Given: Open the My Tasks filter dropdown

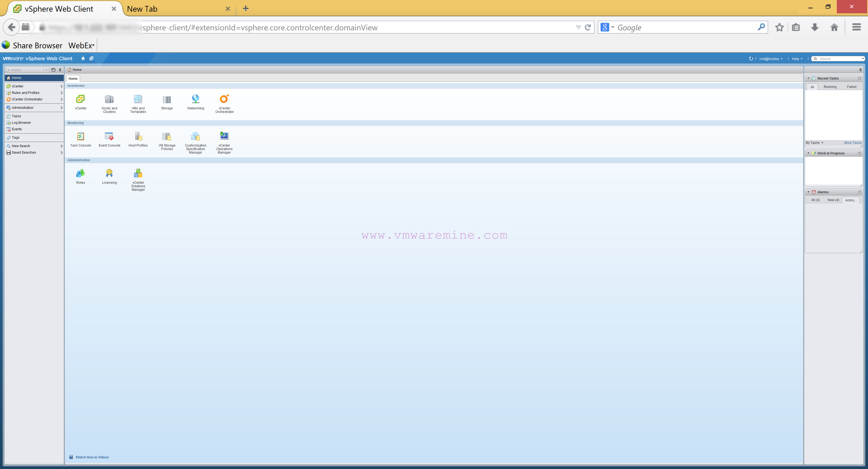Looking at the screenshot, I should (814, 142).
